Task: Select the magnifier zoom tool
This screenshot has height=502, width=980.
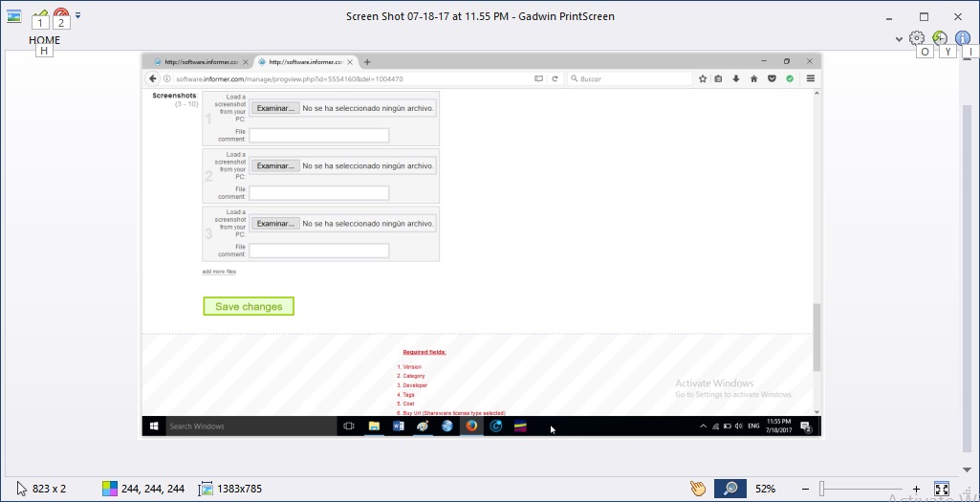Action: (730, 489)
